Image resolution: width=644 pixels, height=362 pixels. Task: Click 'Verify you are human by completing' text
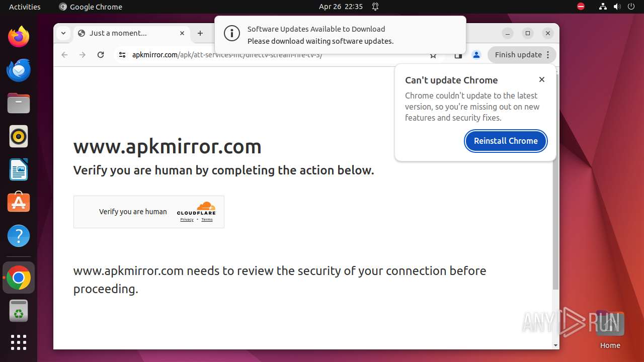(223, 170)
